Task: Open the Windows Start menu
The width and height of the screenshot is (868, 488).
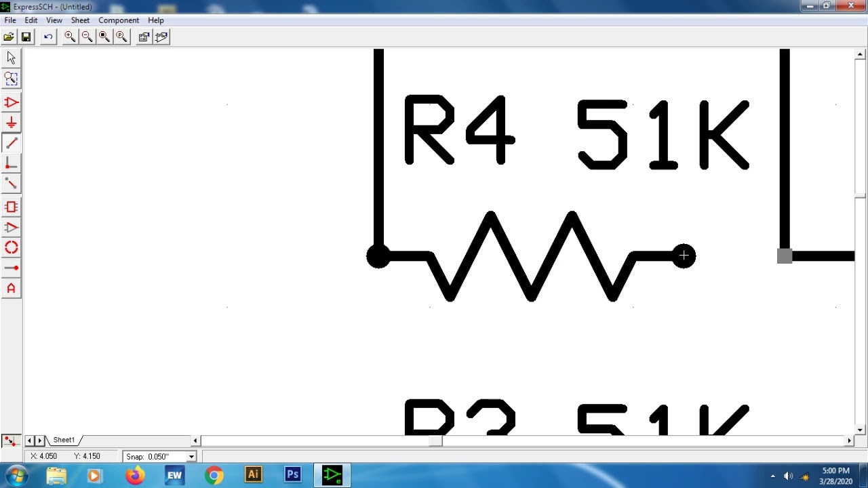Action: pyautogui.click(x=16, y=476)
